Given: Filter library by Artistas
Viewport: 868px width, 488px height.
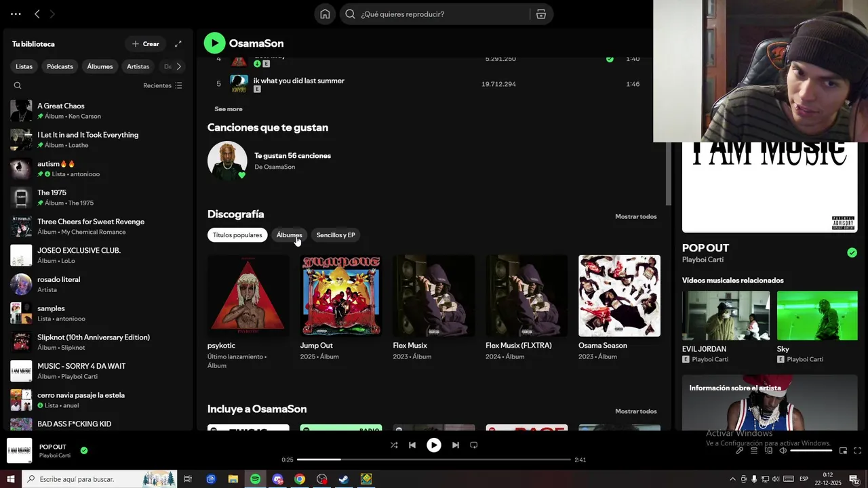Looking at the screenshot, I should [x=138, y=66].
